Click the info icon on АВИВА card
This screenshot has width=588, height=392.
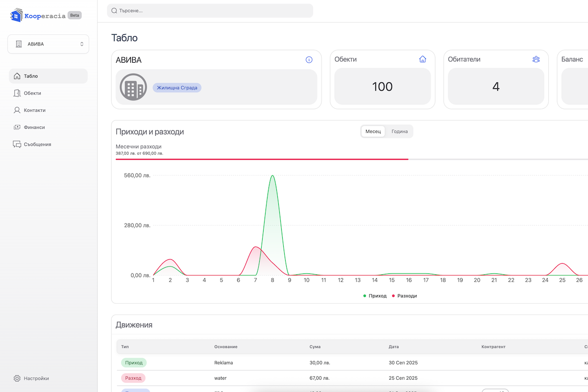[x=309, y=60]
